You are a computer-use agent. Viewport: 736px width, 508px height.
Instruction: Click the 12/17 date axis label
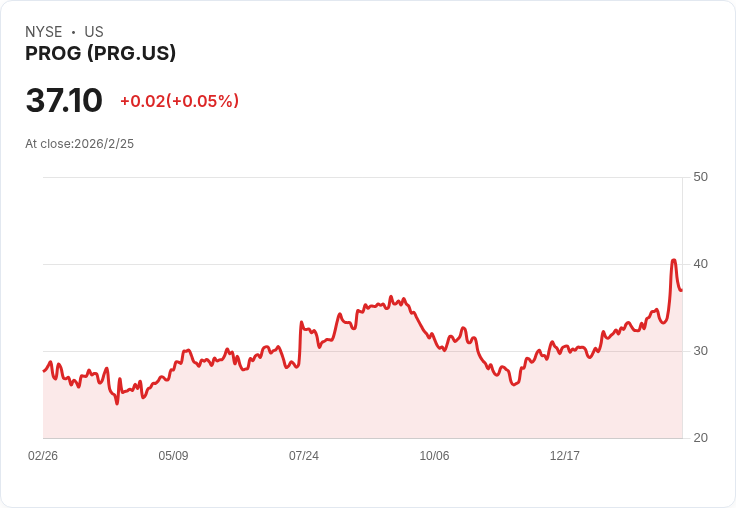pos(565,456)
